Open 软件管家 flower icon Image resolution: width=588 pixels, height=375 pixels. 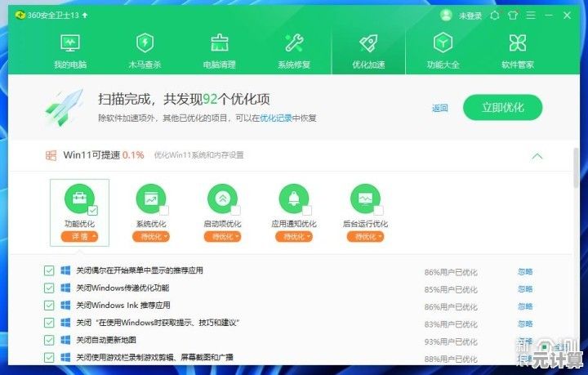[x=518, y=42]
